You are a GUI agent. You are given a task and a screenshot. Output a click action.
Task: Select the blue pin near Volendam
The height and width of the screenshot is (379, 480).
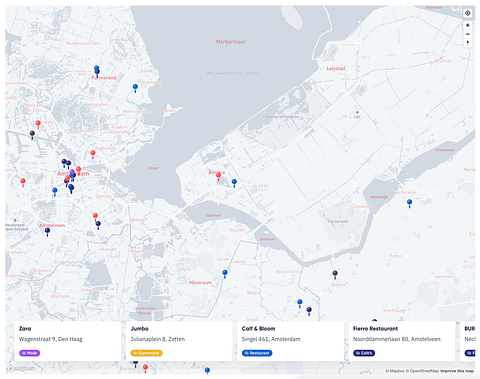coord(135,88)
